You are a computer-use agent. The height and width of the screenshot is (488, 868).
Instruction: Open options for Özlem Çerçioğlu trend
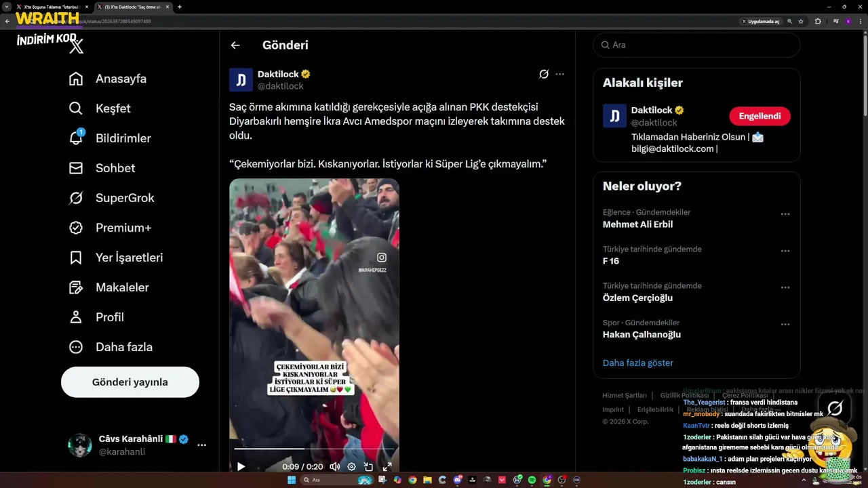pyautogui.click(x=785, y=287)
